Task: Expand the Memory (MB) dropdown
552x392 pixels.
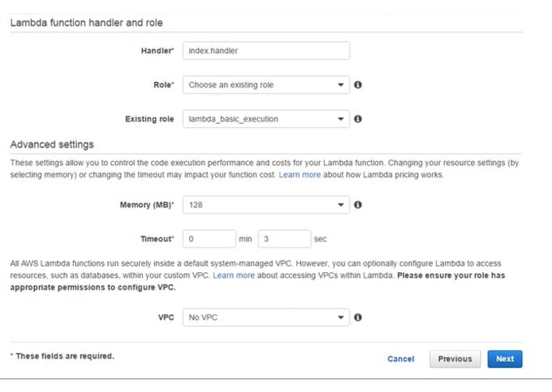Action: pyautogui.click(x=266, y=205)
